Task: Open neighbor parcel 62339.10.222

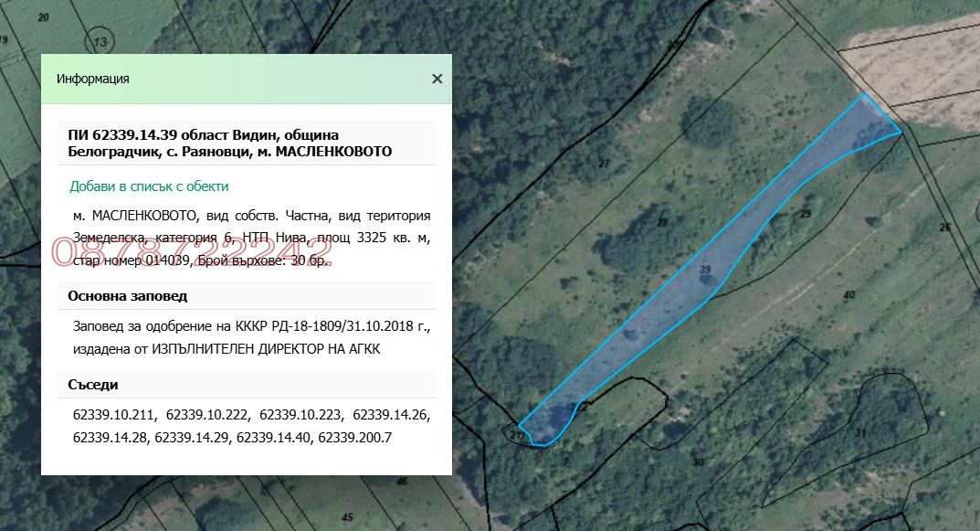Action: coord(208,416)
